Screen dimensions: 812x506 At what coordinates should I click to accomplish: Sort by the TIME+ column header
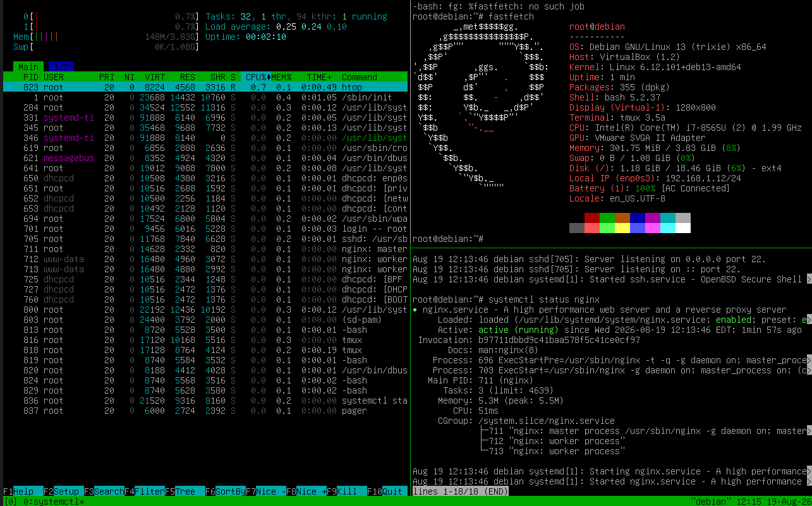pyautogui.click(x=319, y=77)
